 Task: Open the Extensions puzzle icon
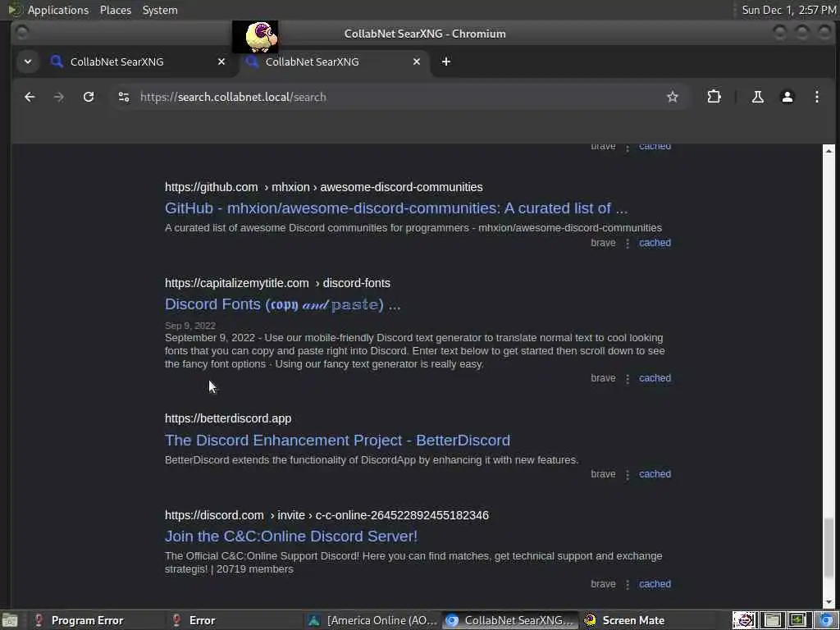tap(714, 97)
